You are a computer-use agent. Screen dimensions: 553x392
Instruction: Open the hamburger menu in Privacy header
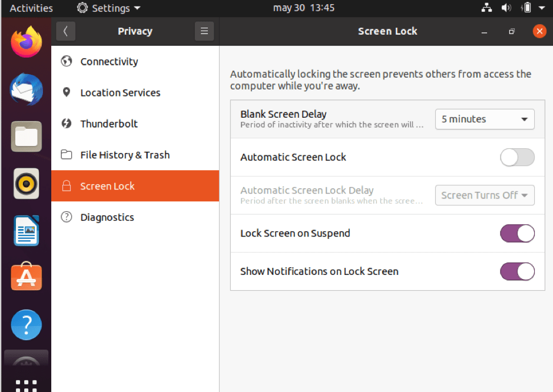(x=204, y=32)
